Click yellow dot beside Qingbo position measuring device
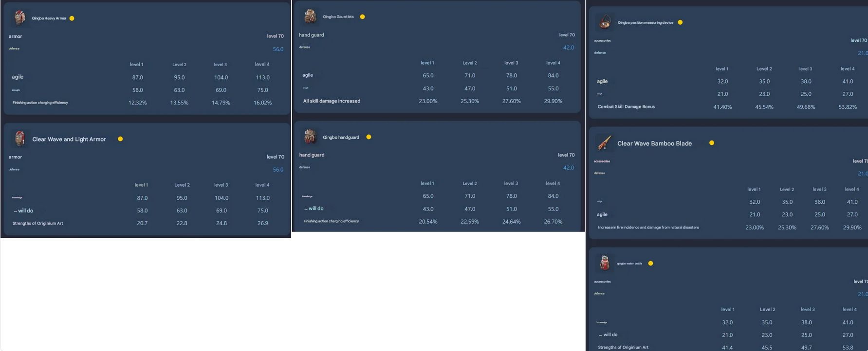Viewport: 868px width, 351px height. (680, 22)
